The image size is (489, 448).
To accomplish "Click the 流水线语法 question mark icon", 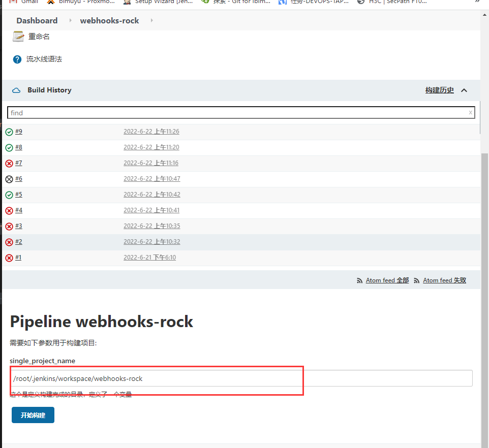I will (17, 59).
